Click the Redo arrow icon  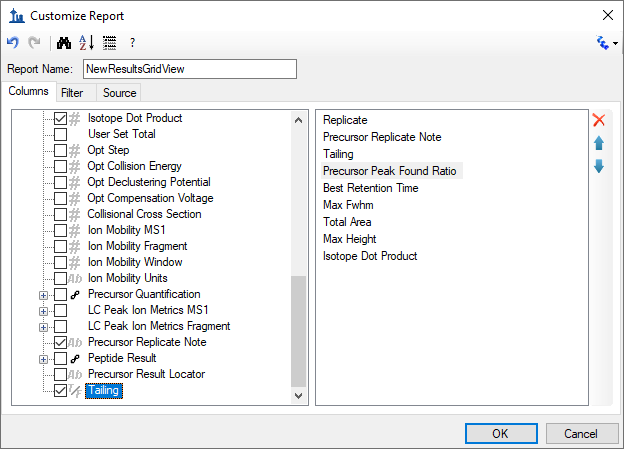pos(35,42)
